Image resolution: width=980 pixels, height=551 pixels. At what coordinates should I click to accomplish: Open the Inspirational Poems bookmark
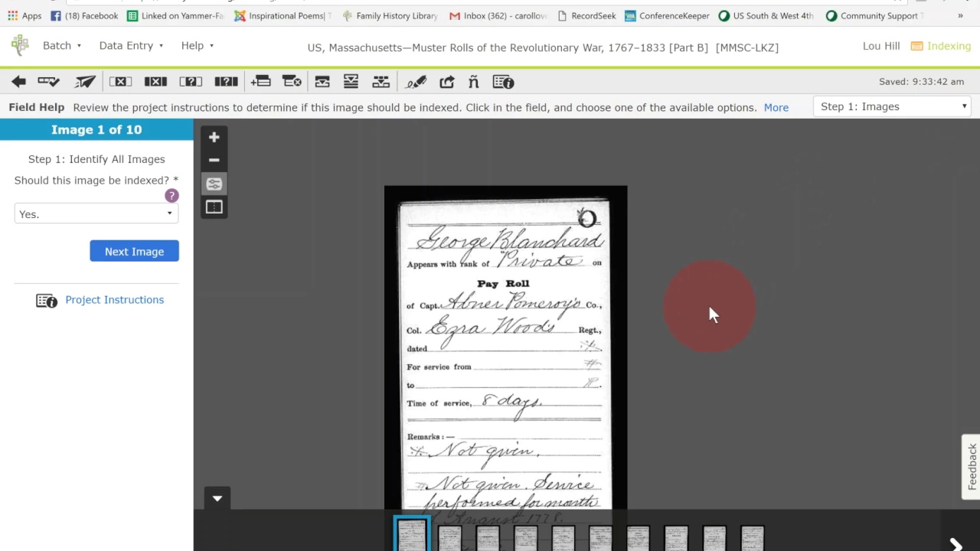(283, 15)
